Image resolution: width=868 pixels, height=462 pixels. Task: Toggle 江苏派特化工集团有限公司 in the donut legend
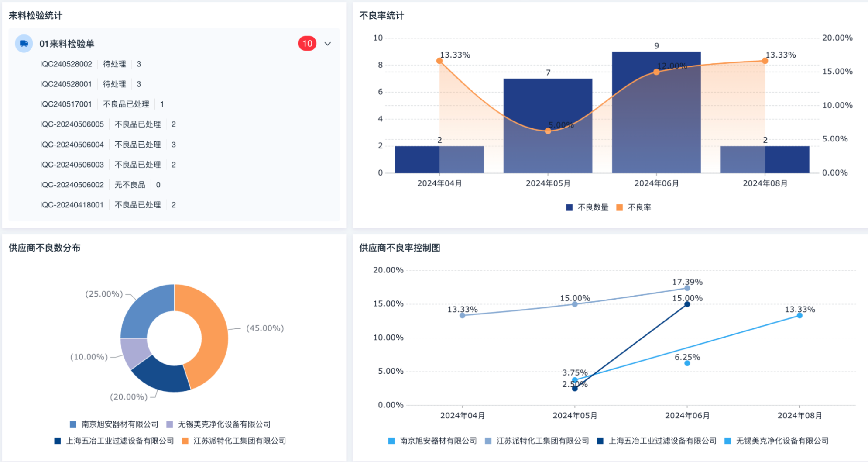(x=234, y=441)
